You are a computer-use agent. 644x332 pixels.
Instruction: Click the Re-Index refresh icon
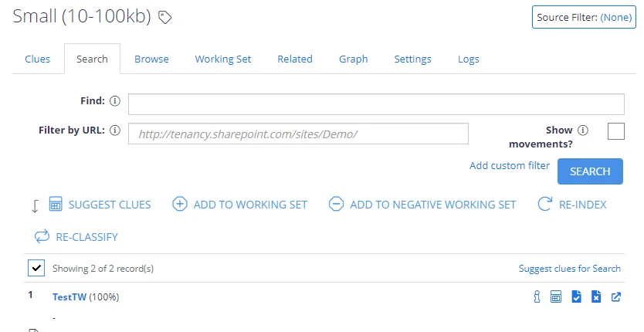(545, 204)
